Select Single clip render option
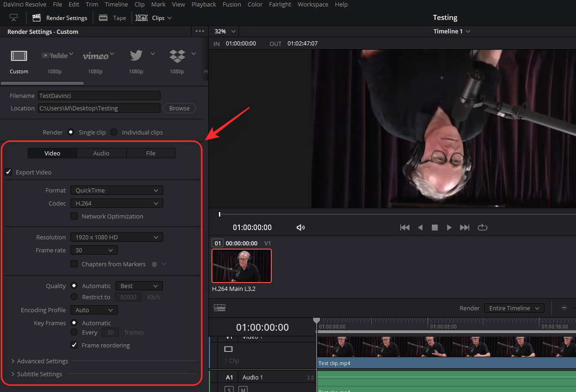This screenshot has width=576, height=392. [x=71, y=132]
